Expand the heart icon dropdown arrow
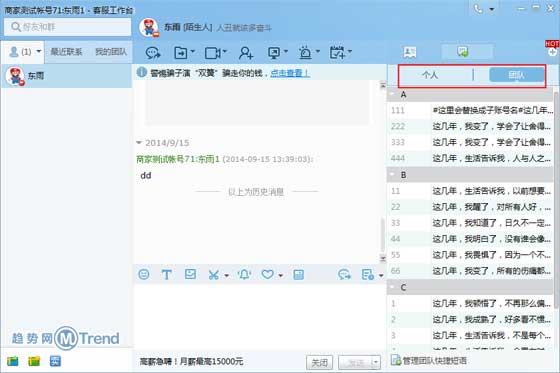Viewport: 560px width, 373px height. pos(281,275)
